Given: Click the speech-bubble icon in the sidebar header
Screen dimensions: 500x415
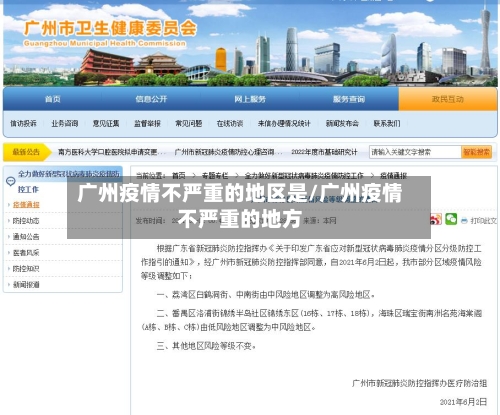Looking at the screenshot, I should pyautogui.click(x=11, y=181).
